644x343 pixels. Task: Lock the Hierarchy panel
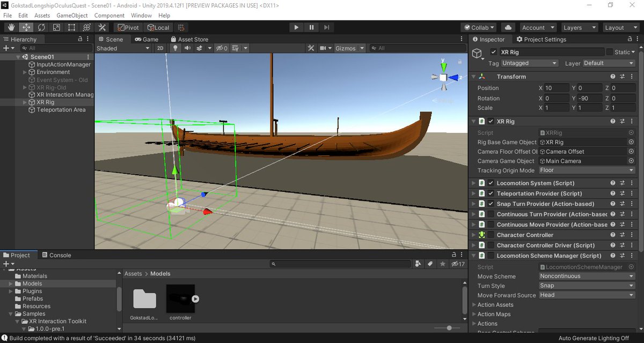coord(80,39)
